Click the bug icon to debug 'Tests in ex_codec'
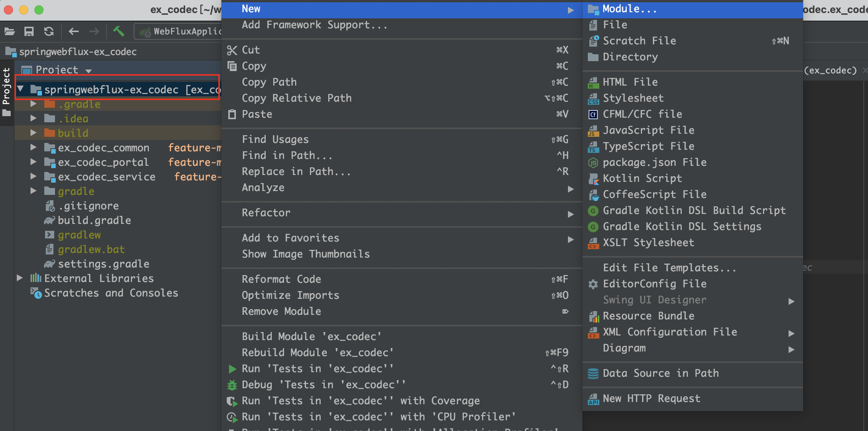Viewport: 868px width, 431px height. click(232, 385)
